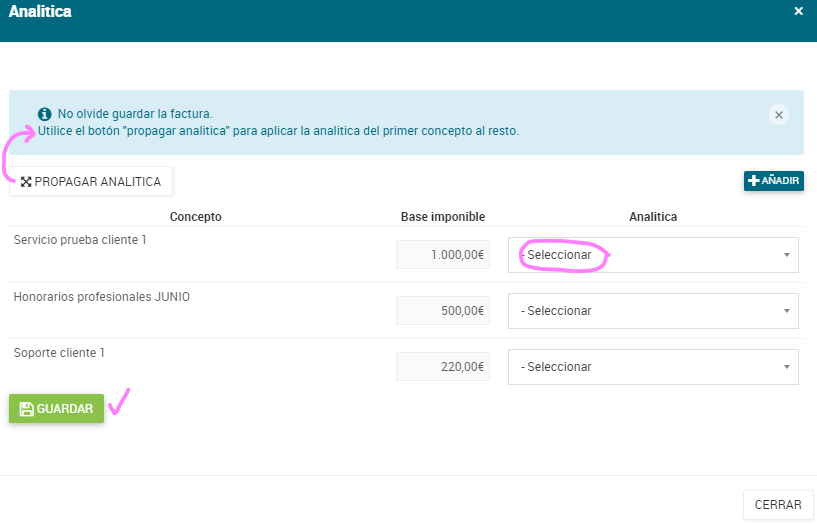Dismiss the blue info alert banner
Image resolution: width=817 pixels, height=525 pixels.
pos(779,114)
